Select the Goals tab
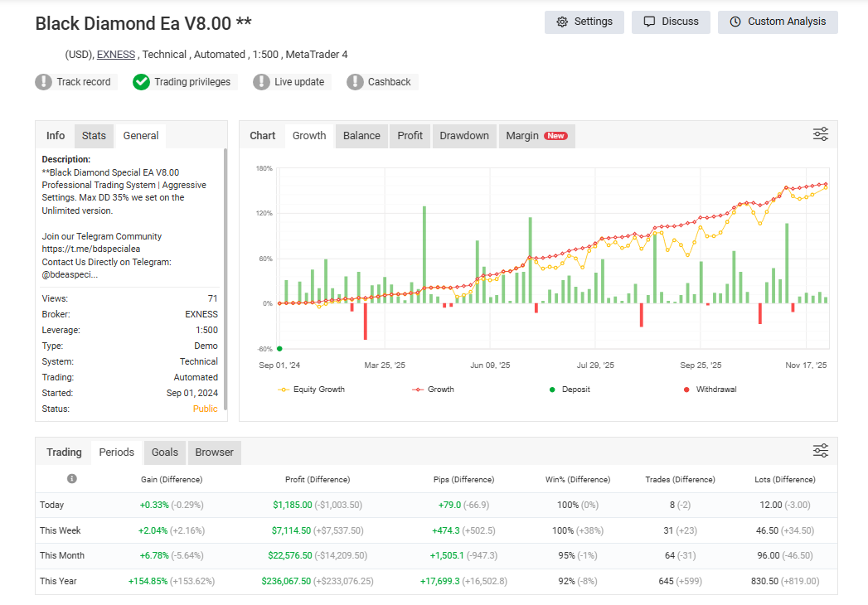868x605 pixels. pos(164,453)
